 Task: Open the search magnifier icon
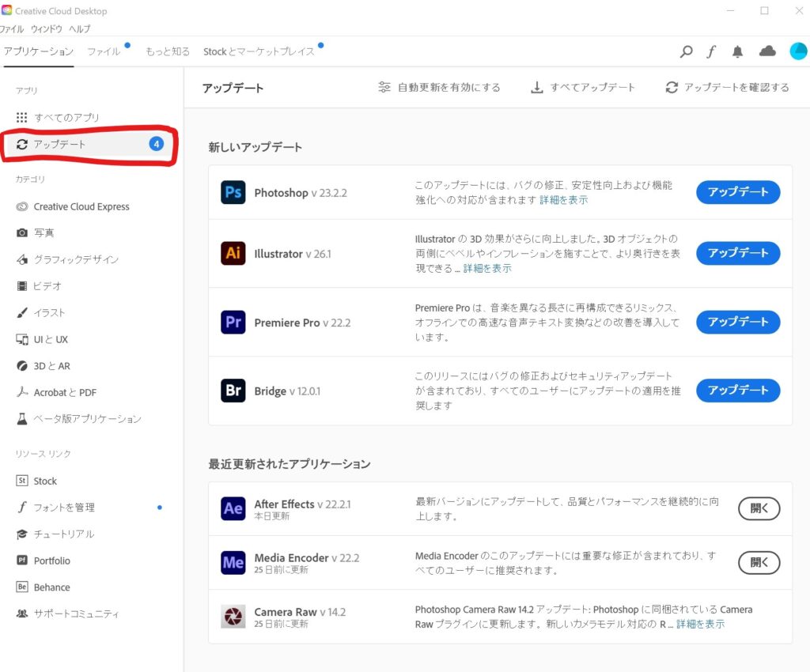coord(686,51)
